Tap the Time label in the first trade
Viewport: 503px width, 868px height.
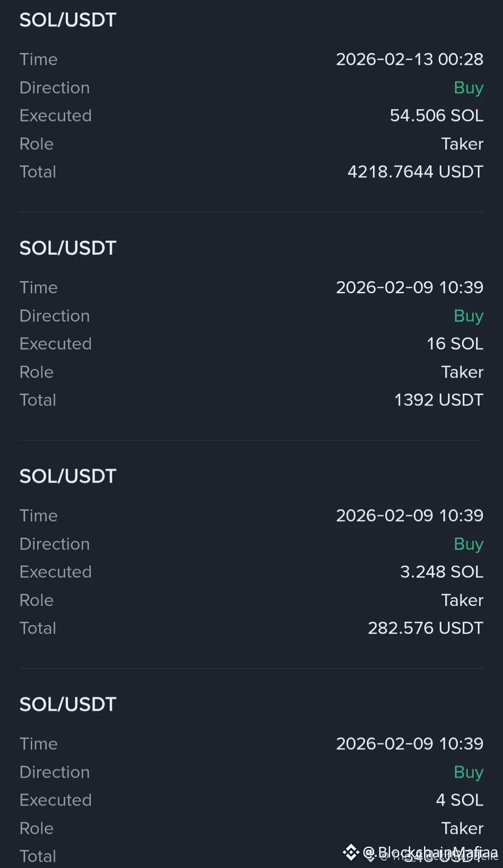38,59
